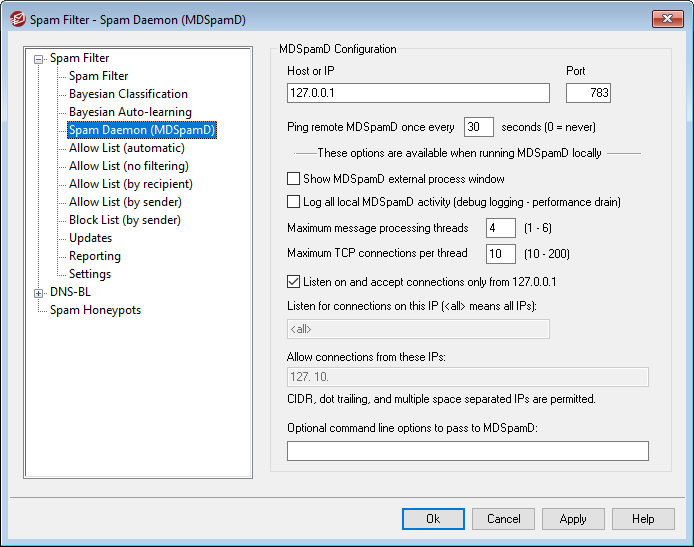Click the Cancel button
694x547 pixels.
(503, 519)
